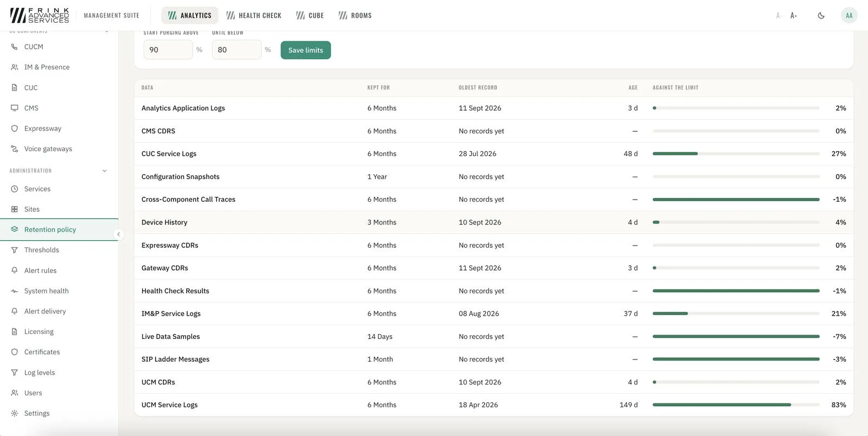The width and height of the screenshot is (868, 436).
Task: Switch to the Health Check tab
Action: click(254, 16)
